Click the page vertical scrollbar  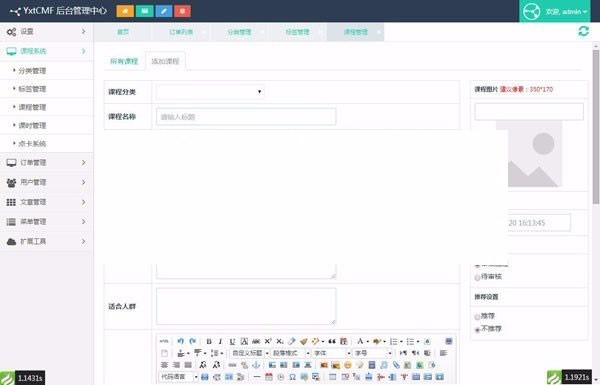click(x=596, y=126)
